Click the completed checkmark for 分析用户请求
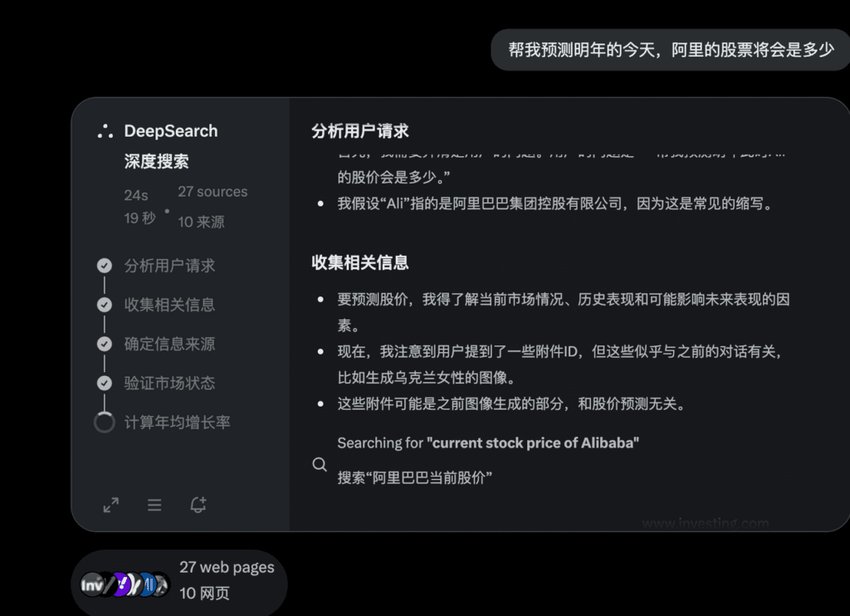This screenshot has height=616, width=850. [x=105, y=265]
